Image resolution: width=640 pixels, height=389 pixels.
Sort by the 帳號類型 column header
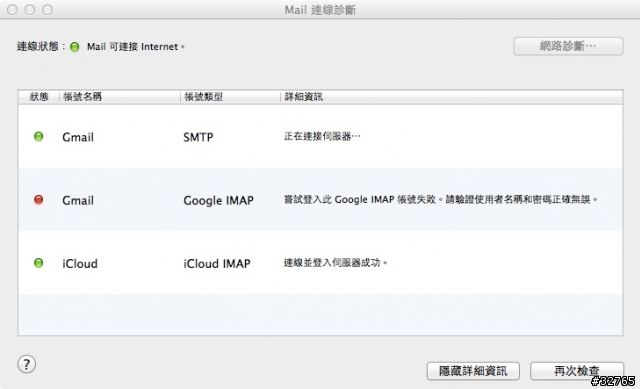(x=230, y=97)
